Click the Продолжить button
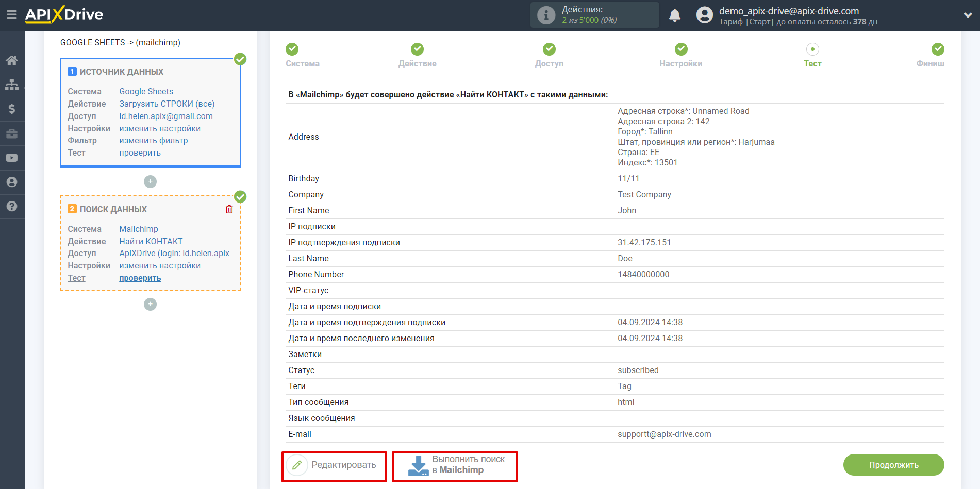 click(894, 465)
